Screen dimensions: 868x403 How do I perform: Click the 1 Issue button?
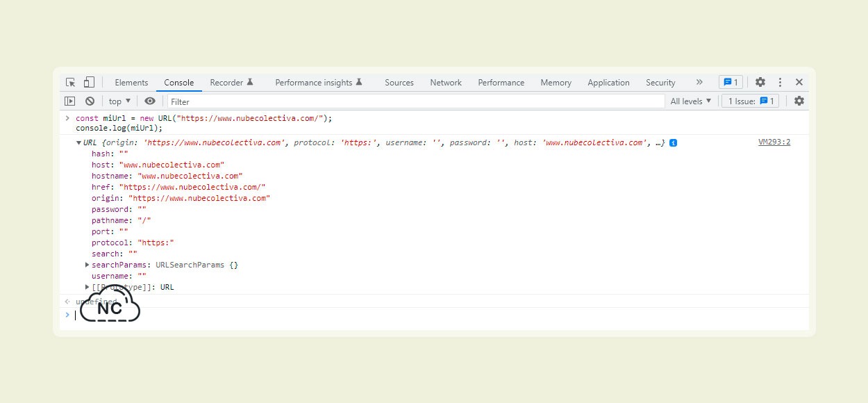pyautogui.click(x=750, y=101)
